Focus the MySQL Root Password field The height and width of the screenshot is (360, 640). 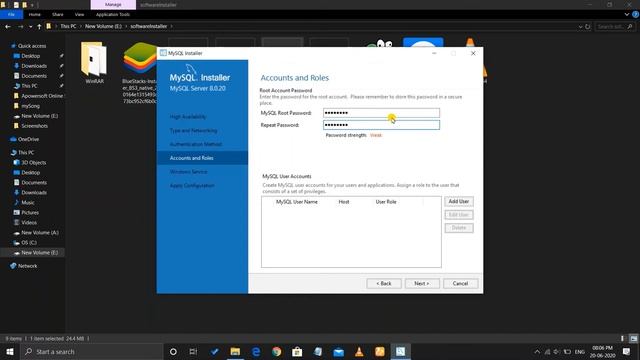[381, 113]
